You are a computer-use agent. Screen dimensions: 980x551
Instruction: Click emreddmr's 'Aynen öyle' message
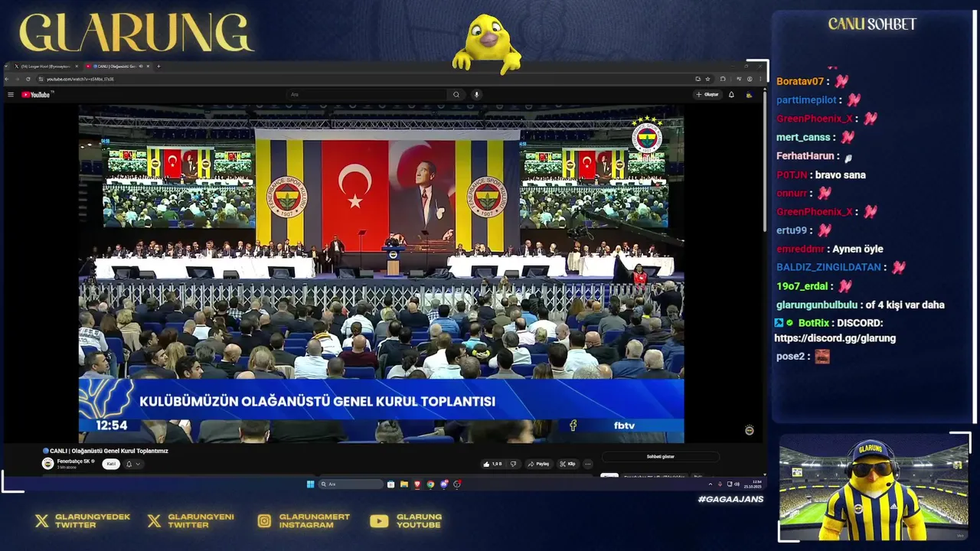tap(857, 249)
